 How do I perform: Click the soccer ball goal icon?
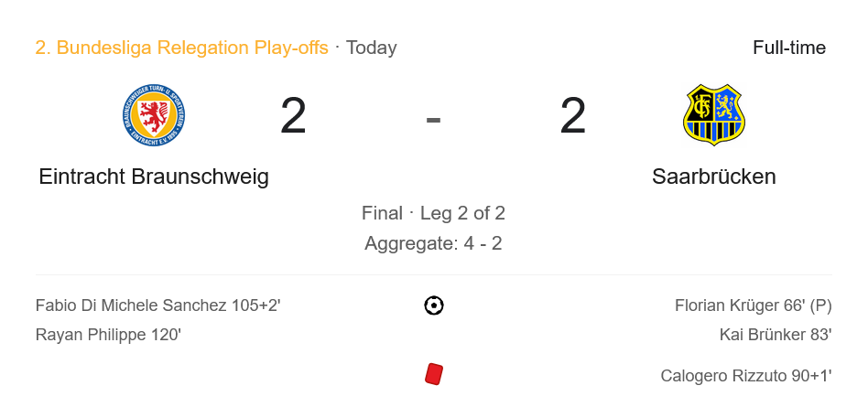pyautogui.click(x=434, y=305)
